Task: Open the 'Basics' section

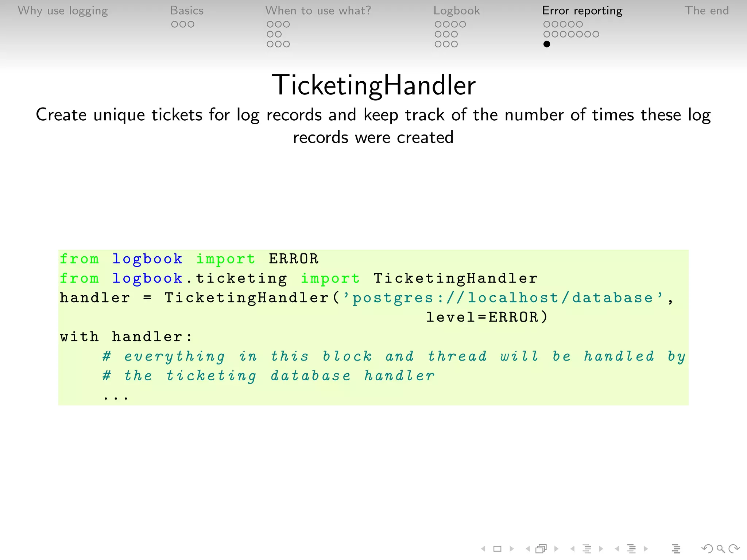Action: coord(187,11)
